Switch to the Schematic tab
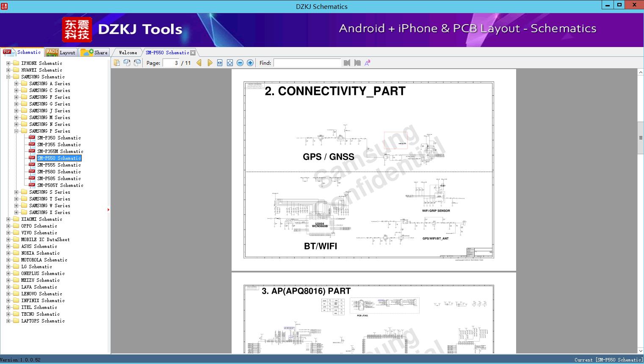This screenshot has height=364, width=644. (22, 52)
